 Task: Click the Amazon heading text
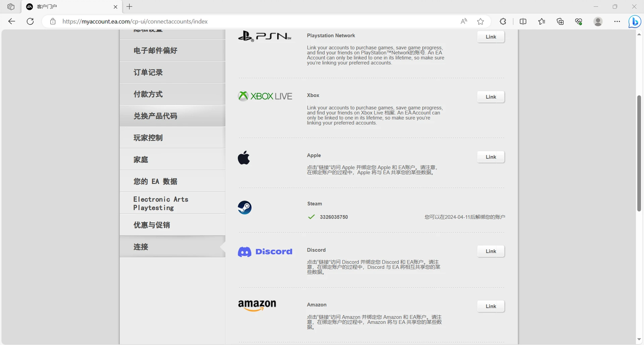(x=317, y=304)
